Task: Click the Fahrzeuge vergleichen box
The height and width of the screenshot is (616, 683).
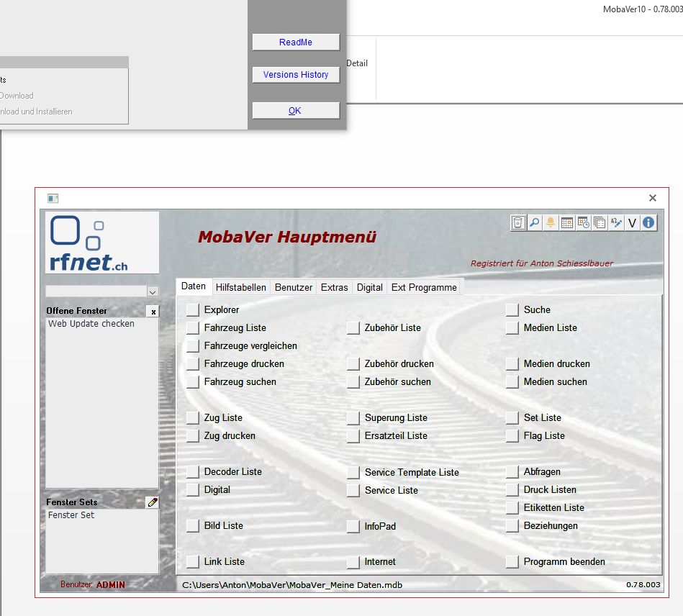Action: [193, 346]
